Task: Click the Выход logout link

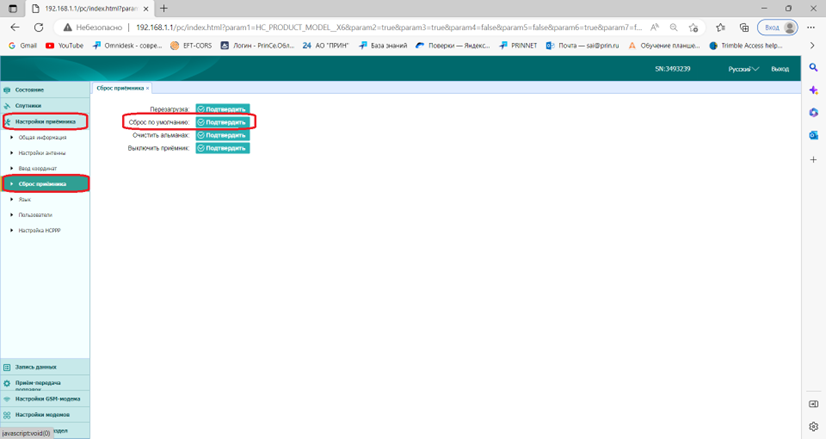Action: tap(780, 69)
